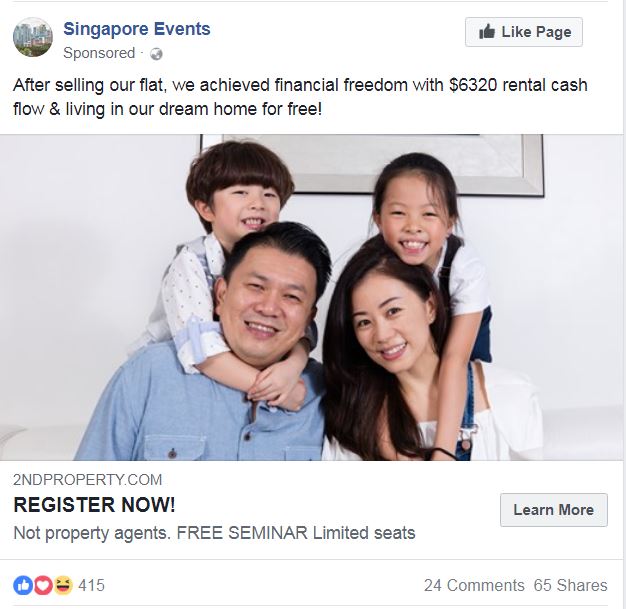Open the 24 Comments link

[x=474, y=585]
